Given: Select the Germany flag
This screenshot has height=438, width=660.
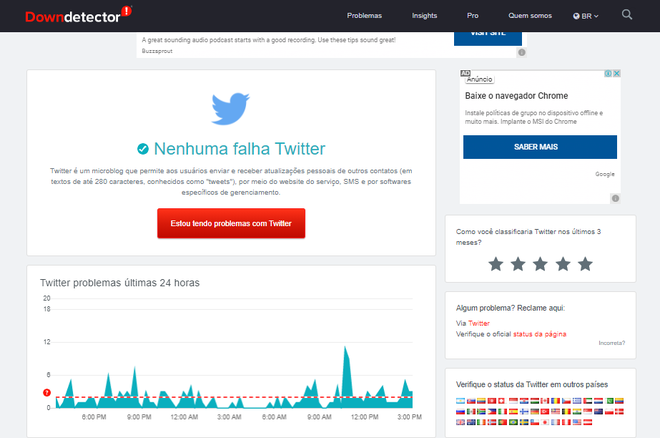Looking at the screenshot, I should click(x=535, y=411).
